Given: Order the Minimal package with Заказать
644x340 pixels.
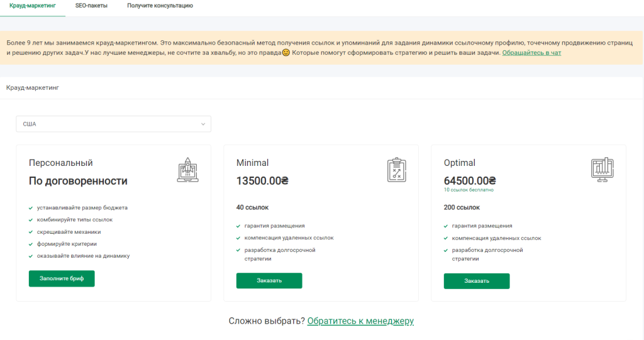Looking at the screenshot, I should (x=269, y=280).
